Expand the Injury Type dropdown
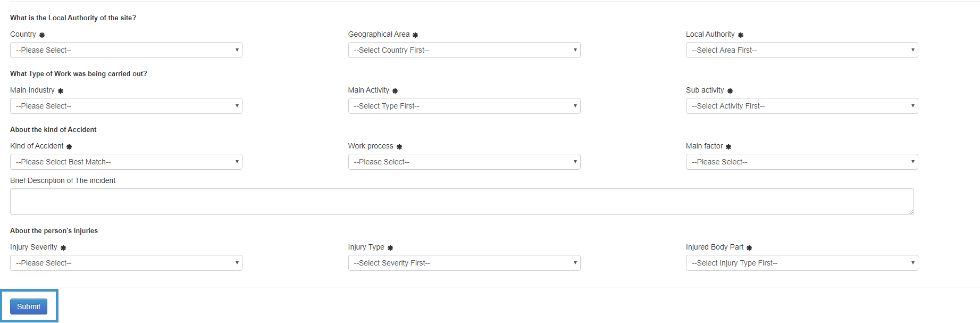Image resolution: width=980 pixels, height=323 pixels. [x=464, y=263]
